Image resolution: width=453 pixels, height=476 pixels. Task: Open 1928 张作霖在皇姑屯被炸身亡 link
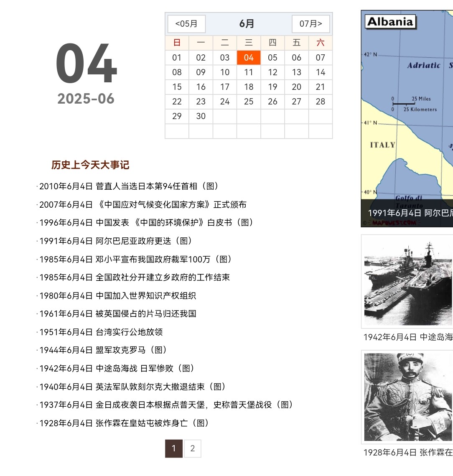click(124, 423)
